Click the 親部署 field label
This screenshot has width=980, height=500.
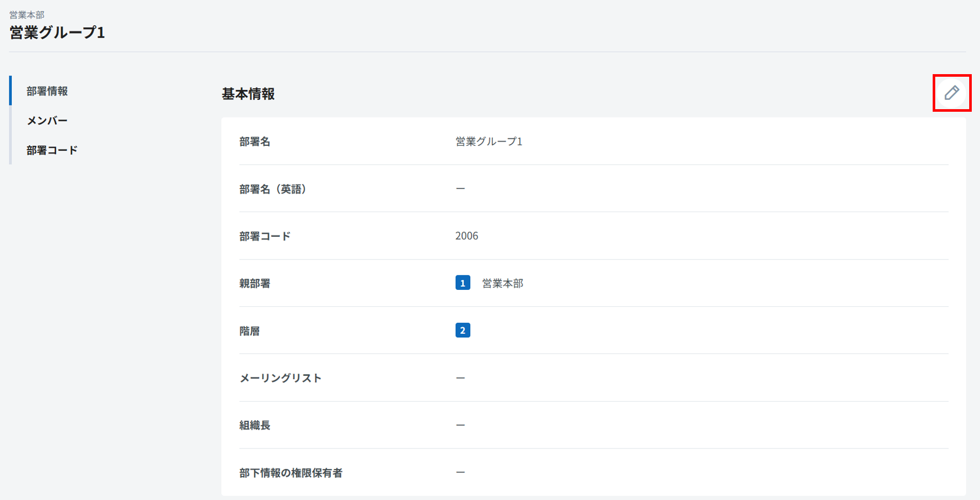coord(255,284)
